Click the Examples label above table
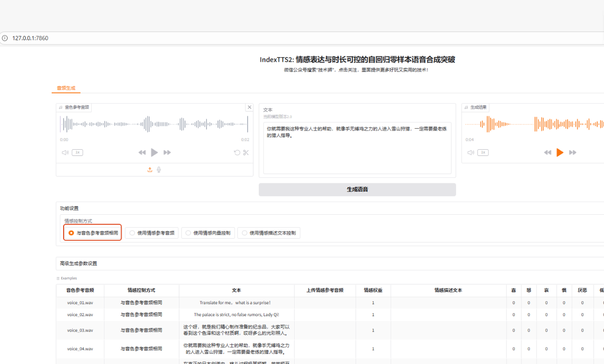Viewport: 604px width, 364px height. 66,278
